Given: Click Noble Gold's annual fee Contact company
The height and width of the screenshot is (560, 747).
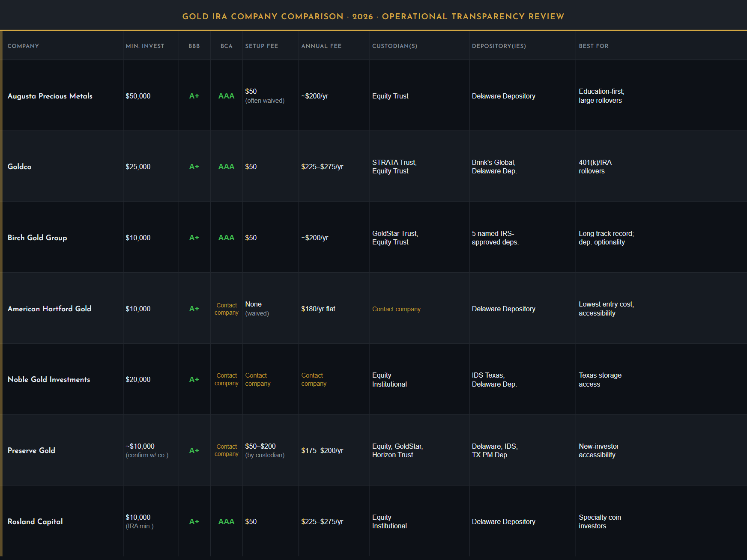Looking at the screenshot, I should [x=314, y=379].
